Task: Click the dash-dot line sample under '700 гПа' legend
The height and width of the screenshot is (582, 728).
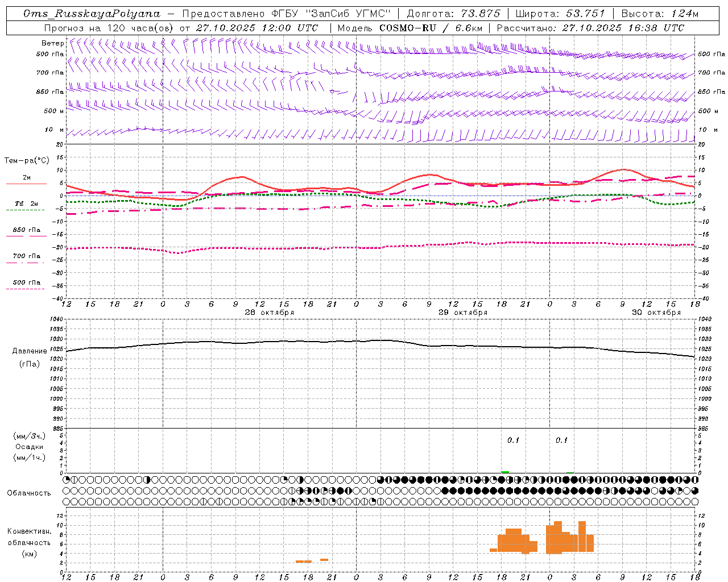Action: (25, 263)
